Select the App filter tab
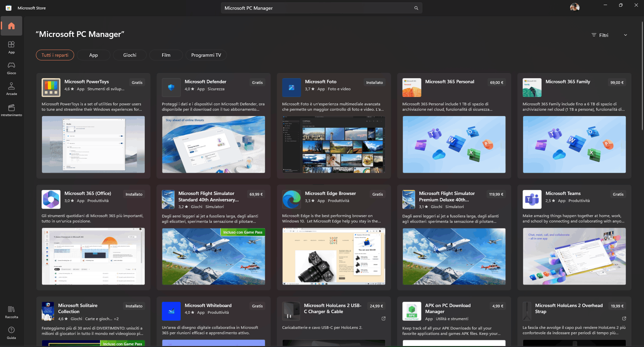The height and width of the screenshot is (347, 644). click(94, 55)
